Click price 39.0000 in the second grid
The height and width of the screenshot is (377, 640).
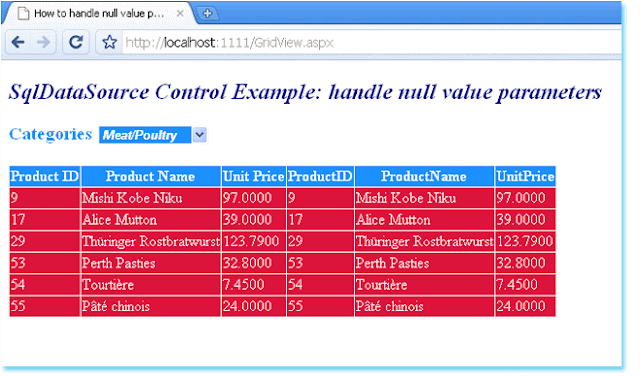tap(521, 220)
